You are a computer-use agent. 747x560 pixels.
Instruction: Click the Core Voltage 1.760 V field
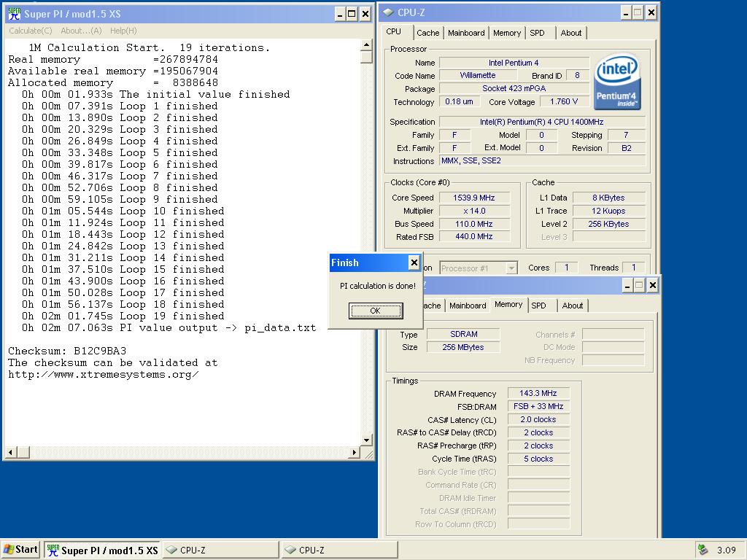tap(564, 101)
